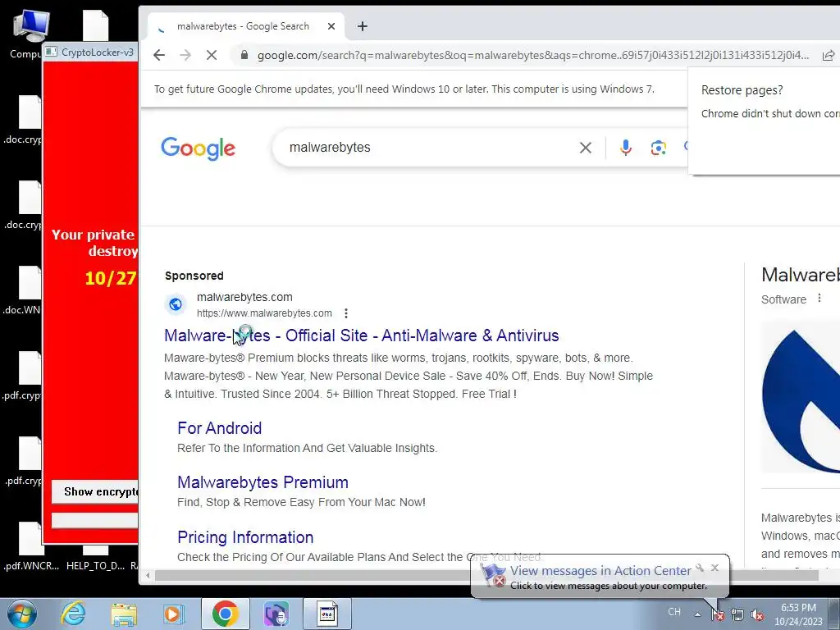Close the malwarebytes Google Search tab
Image resolution: width=840 pixels, height=630 pixels.
[x=331, y=26]
